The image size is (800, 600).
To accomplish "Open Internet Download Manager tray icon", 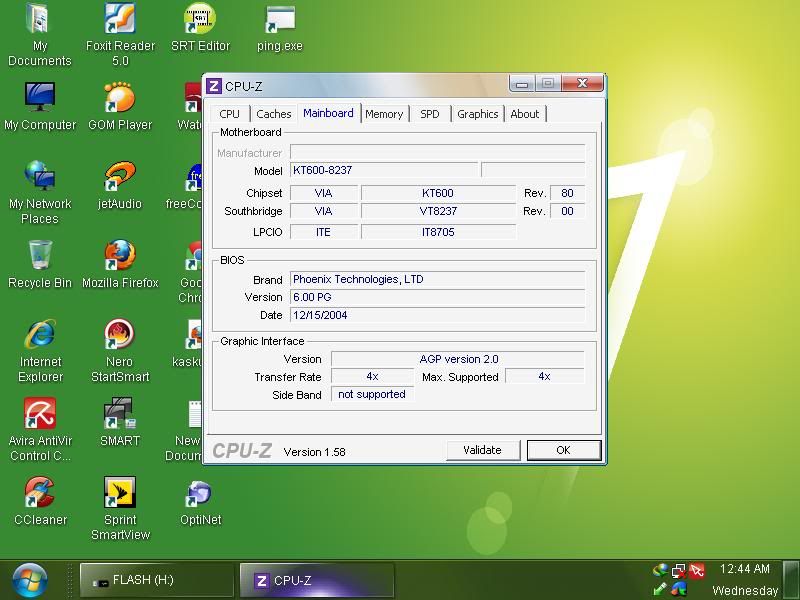I will (659, 570).
